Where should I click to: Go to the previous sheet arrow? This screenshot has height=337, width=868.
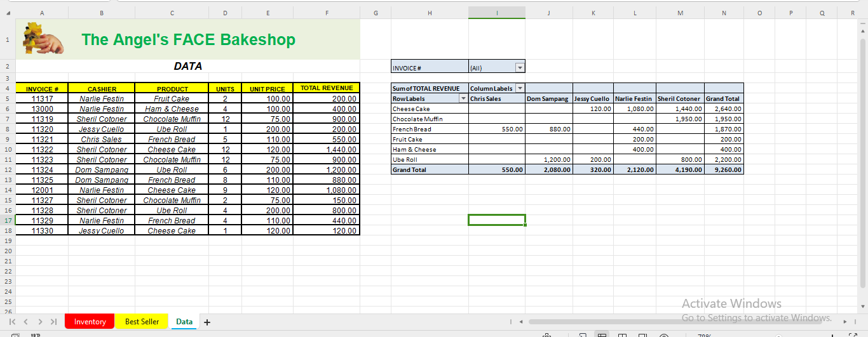click(x=26, y=322)
